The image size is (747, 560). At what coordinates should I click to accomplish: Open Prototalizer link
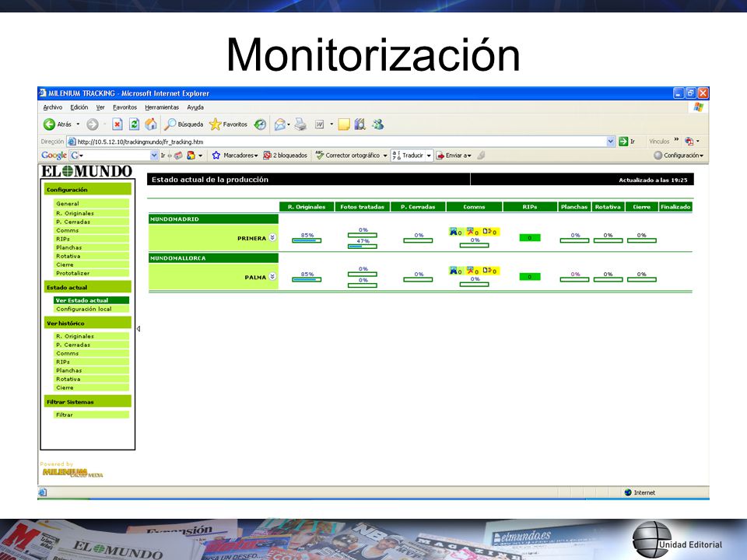click(x=91, y=273)
